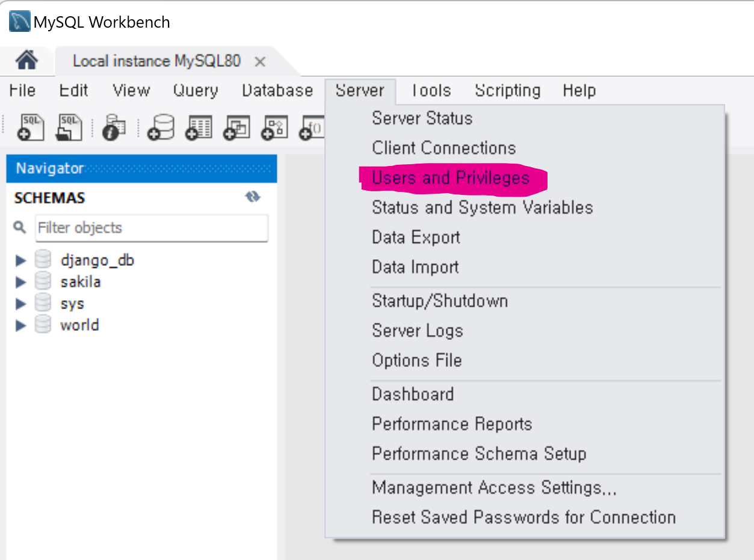Expand the sakila schema
This screenshot has height=560, width=754.
[21, 282]
